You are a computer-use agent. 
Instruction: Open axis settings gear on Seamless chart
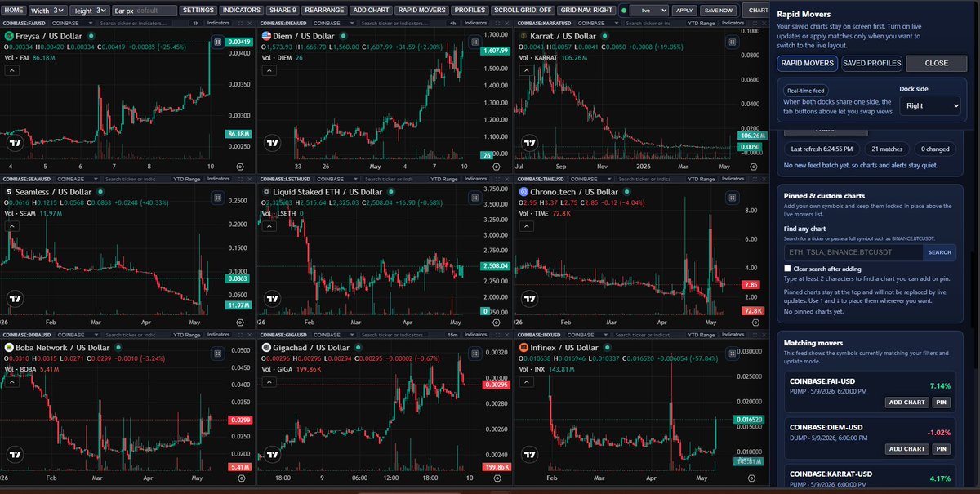pyautogui.click(x=239, y=321)
